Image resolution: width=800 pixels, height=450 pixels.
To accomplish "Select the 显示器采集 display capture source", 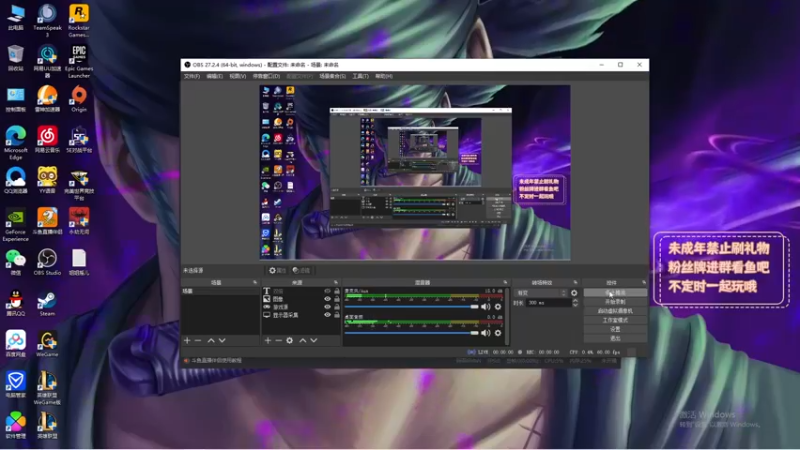I will tap(301, 315).
